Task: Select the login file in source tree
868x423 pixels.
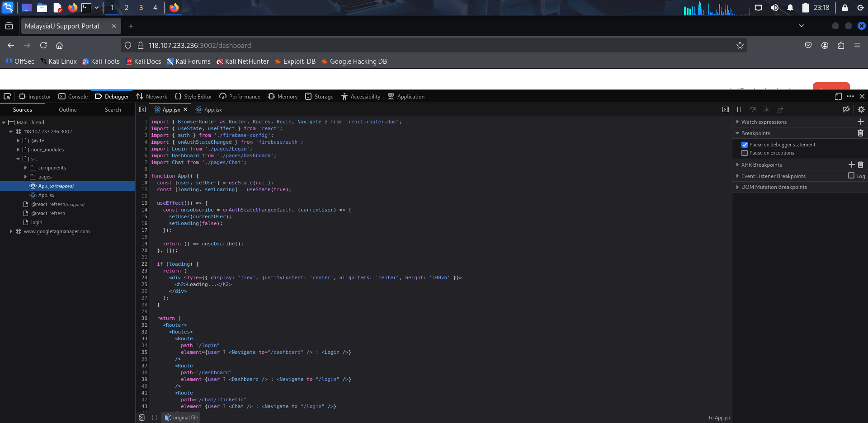Action: (x=36, y=222)
